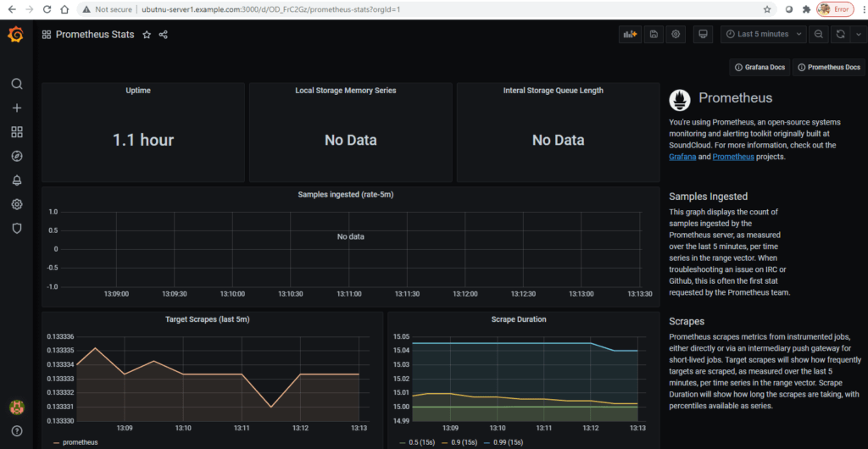Follow the Prometheus hyperlink in description
This screenshot has height=449, width=868.
(x=733, y=157)
